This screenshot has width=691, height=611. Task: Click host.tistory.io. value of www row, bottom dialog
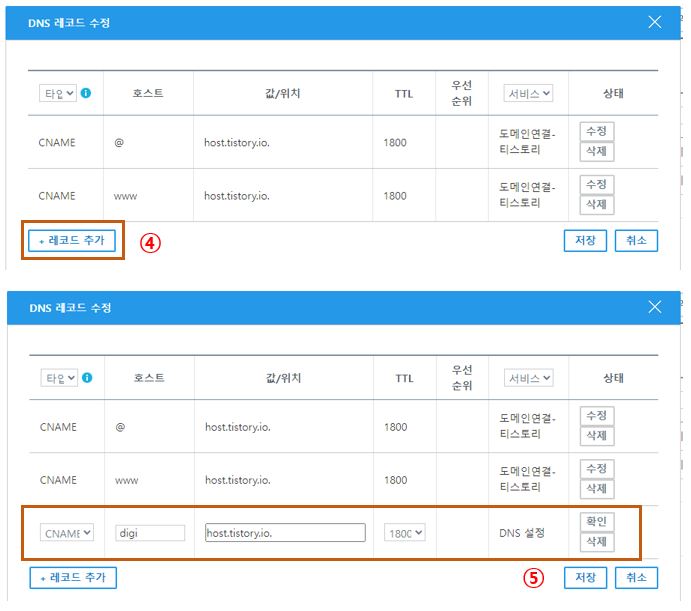pyautogui.click(x=238, y=480)
